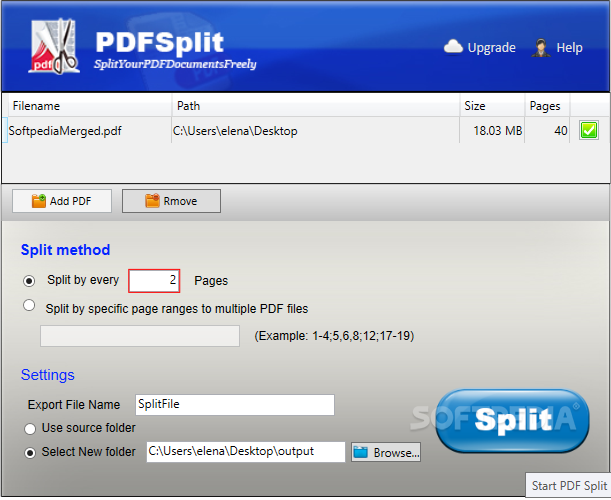Click the pages-per-split number field
This screenshot has height=500, width=611.
[x=154, y=281]
